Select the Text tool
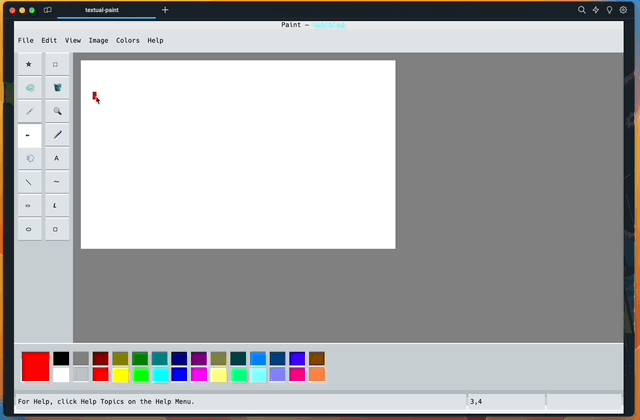 pos(56,158)
